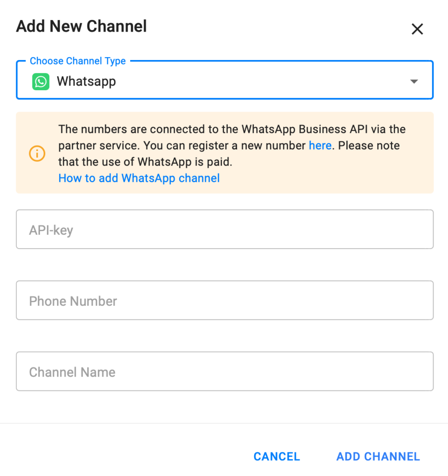
Task: Click the 'Channel Name' placeholder text
Action: click(x=72, y=372)
